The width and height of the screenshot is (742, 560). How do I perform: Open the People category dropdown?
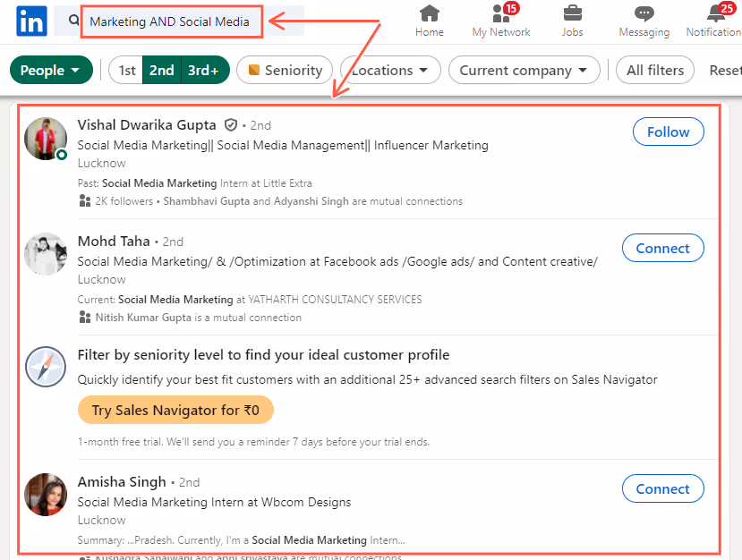coord(51,69)
